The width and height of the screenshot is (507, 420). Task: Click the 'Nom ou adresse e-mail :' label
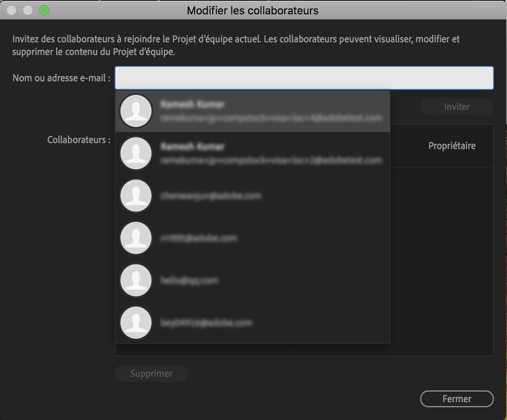[61, 78]
